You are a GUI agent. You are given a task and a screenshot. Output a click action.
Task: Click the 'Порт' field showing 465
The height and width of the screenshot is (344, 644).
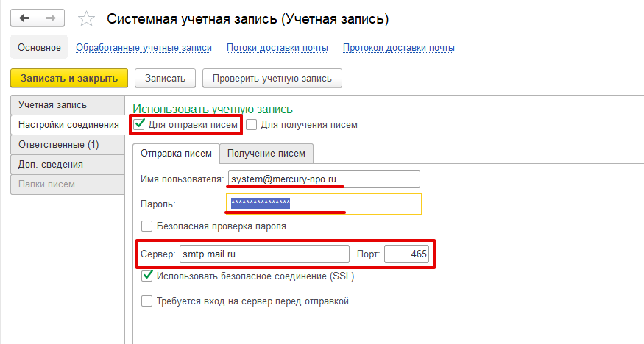pos(406,254)
